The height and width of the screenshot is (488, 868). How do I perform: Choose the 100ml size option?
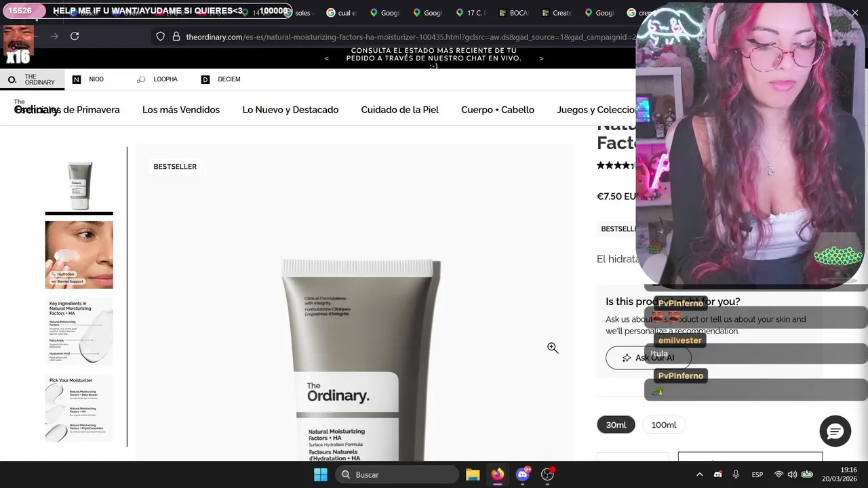tap(664, 425)
